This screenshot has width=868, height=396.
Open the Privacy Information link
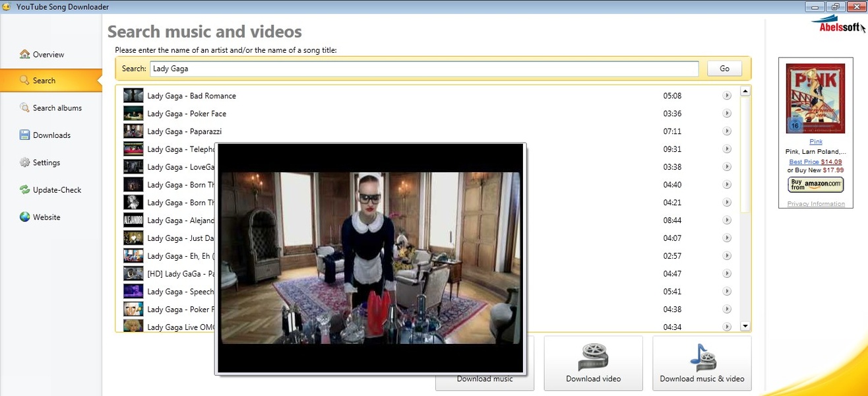point(816,204)
